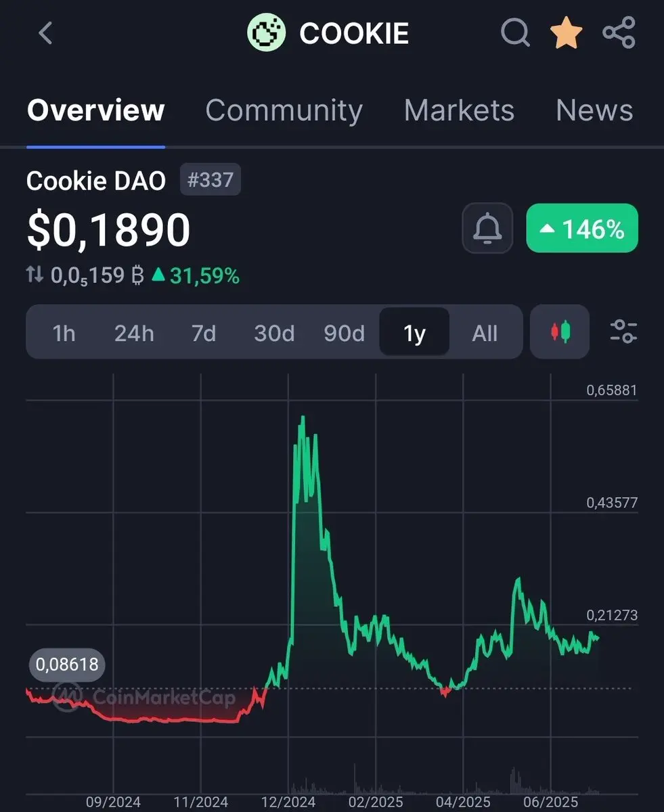Viewport: 664px width, 812px height.
Task: Open the News tab
Action: click(594, 110)
